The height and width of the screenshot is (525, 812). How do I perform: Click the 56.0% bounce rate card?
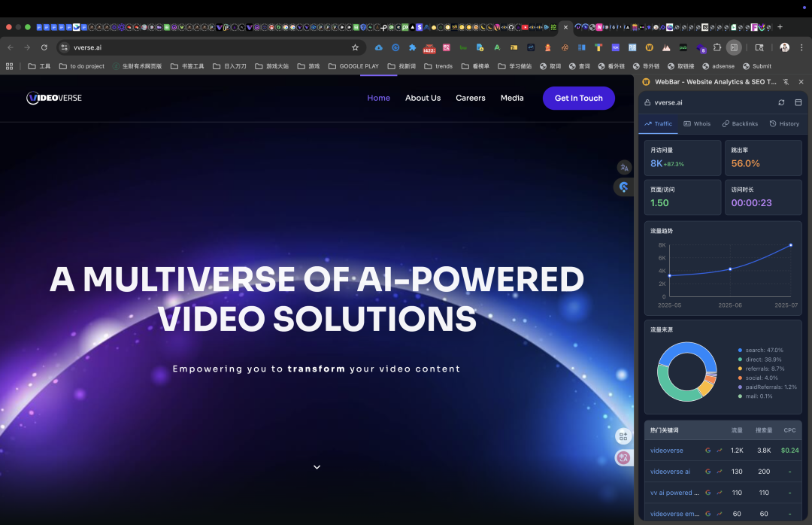(x=763, y=158)
